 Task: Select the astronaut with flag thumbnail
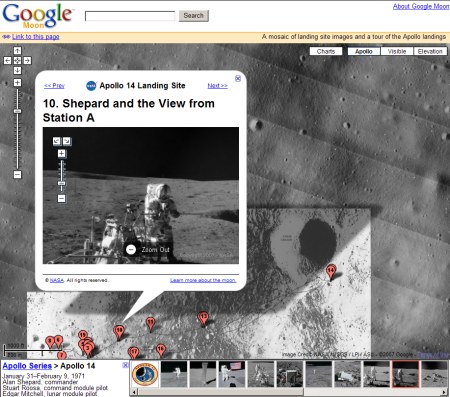click(232, 374)
